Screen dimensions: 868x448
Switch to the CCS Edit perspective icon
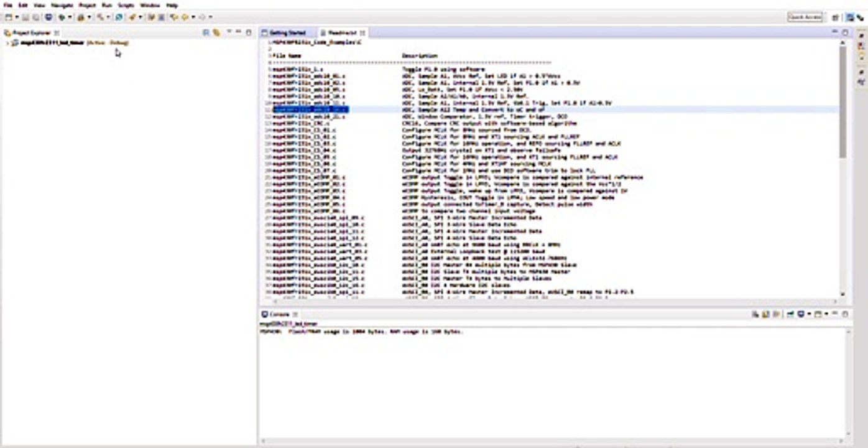850,17
